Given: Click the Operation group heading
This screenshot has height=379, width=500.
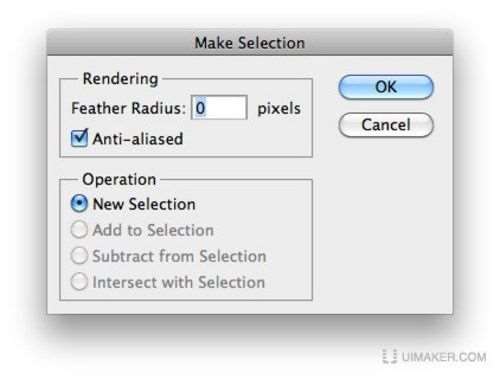Looking at the screenshot, I should click(x=119, y=179).
